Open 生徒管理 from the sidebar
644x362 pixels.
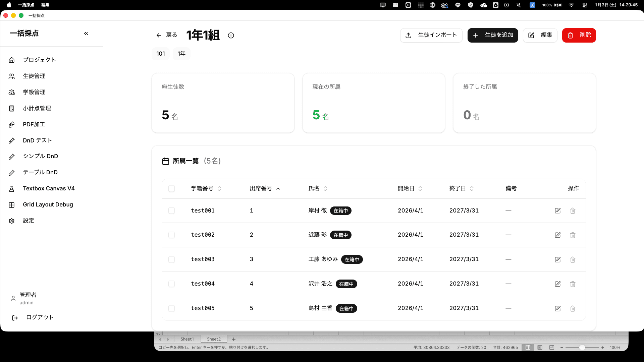pyautogui.click(x=34, y=76)
